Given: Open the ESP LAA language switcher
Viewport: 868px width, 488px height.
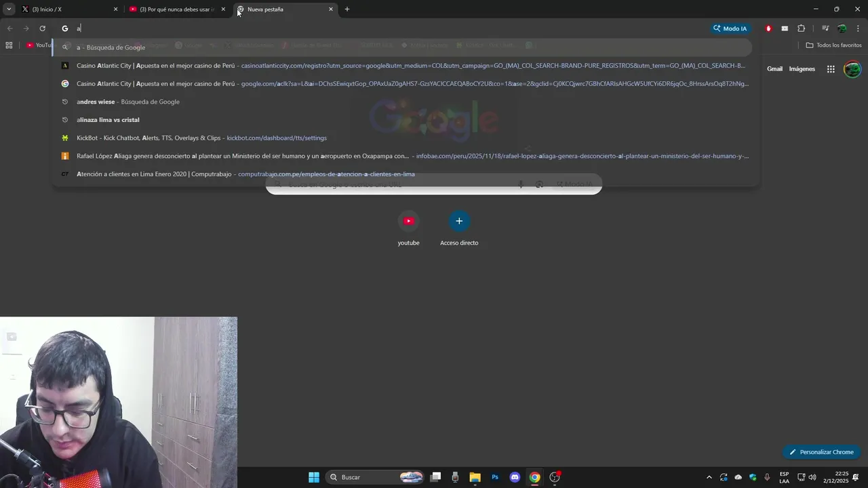Looking at the screenshot, I should 784,477.
